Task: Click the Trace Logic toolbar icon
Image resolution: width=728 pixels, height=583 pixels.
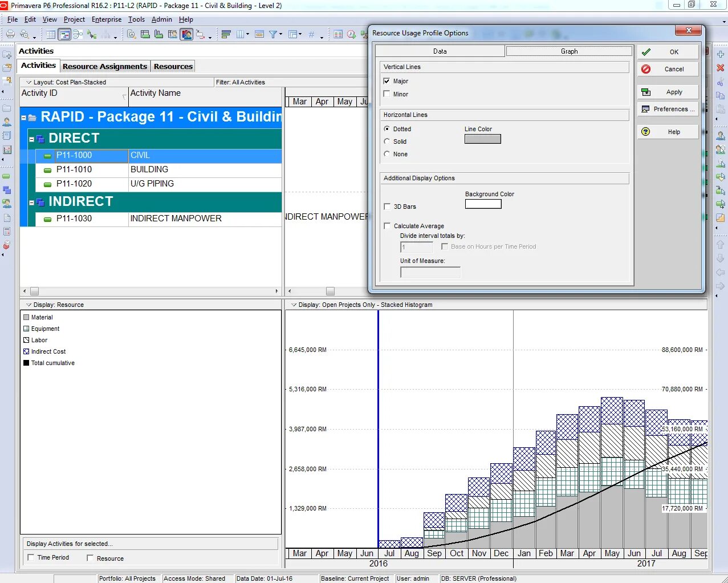Action: coord(92,34)
